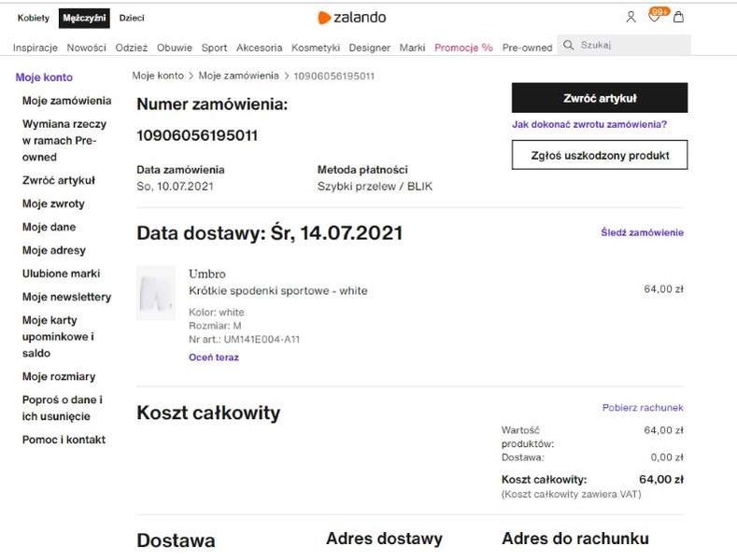Click the bold 64,00 zł total cost
Image resolution: width=737 pixels, height=560 pixels.
tap(661, 479)
